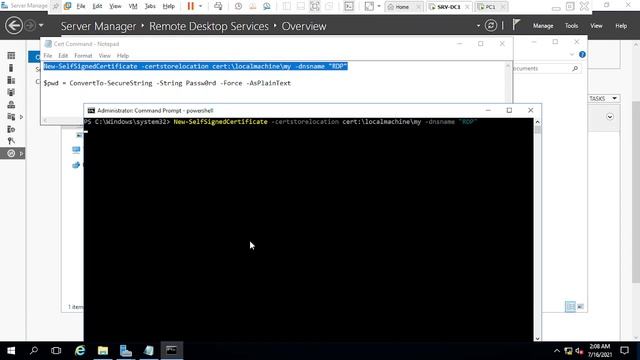
Task: Open Notepad Edit menu
Action: coord(63,56)
